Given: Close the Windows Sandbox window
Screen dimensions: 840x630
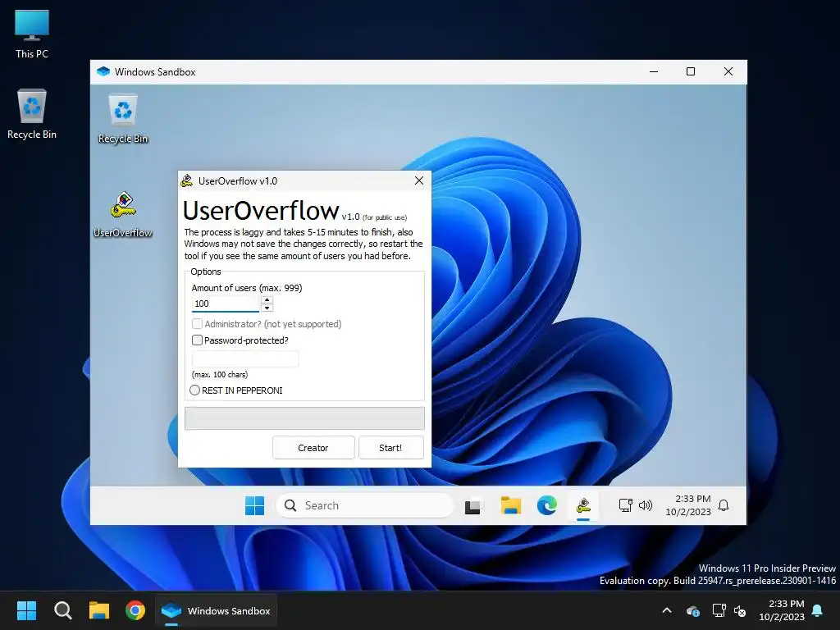Looking at the screenshot, I should point(728,72).
